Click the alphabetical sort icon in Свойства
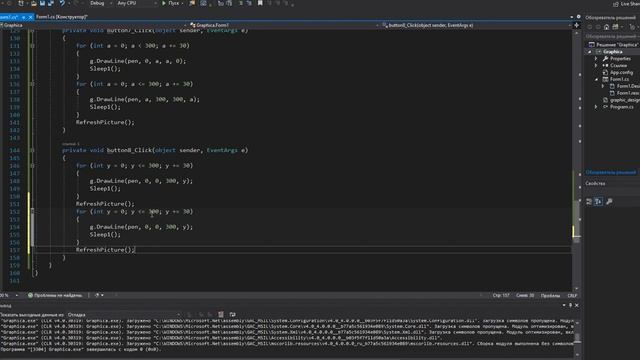The width and height of the screenshot is (640, 360). tap(598, 202)
